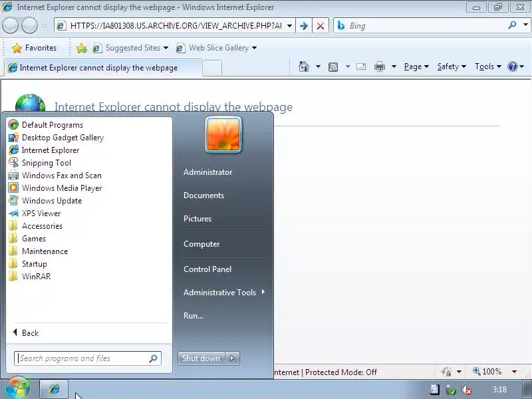The image size is (532, 399).
Task: Open the Favorites center button
Action: 34,48
